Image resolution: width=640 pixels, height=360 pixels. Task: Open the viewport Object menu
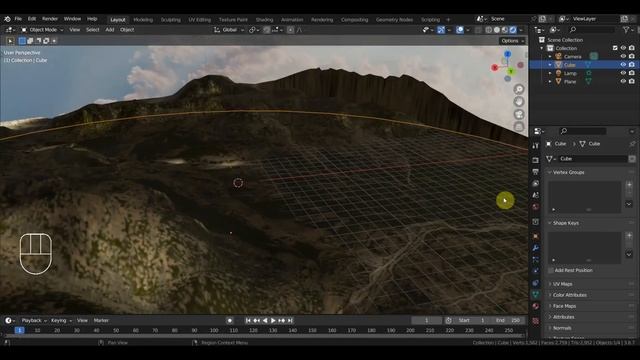pos(127,30)
